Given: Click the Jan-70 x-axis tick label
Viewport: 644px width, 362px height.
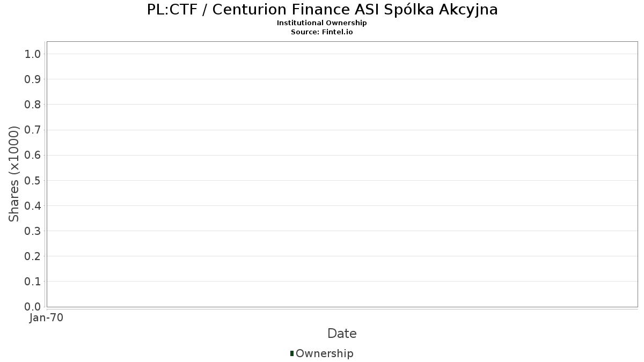Looking at the screenshot, I should [47, 318].
